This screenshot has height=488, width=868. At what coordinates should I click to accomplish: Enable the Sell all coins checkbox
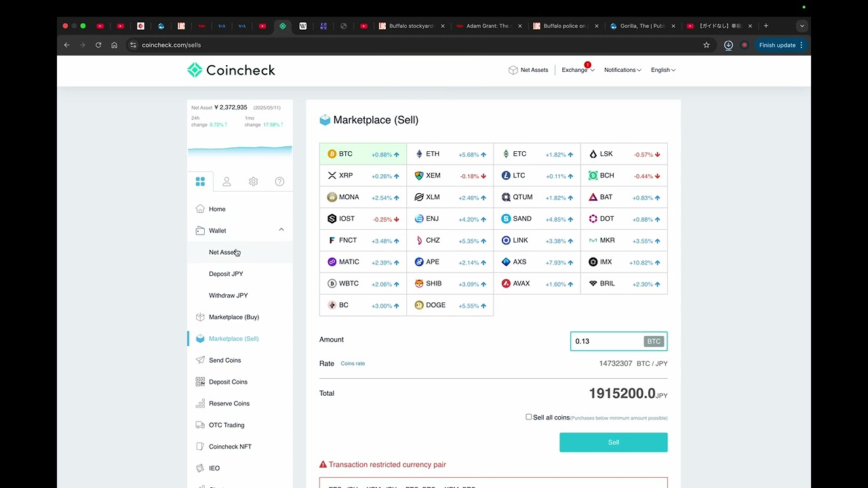pyautogui.click(x=529, y=417)
